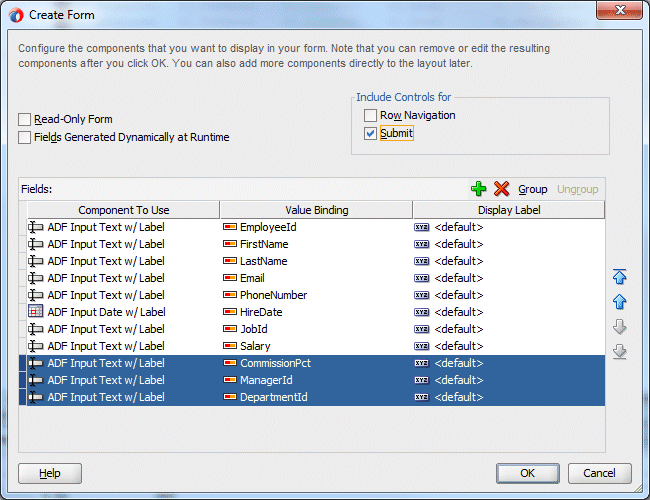The height and width of the screenshot is (500, 650).
Task: Click binding icon next to PhoneNumber
Action: 230,295
